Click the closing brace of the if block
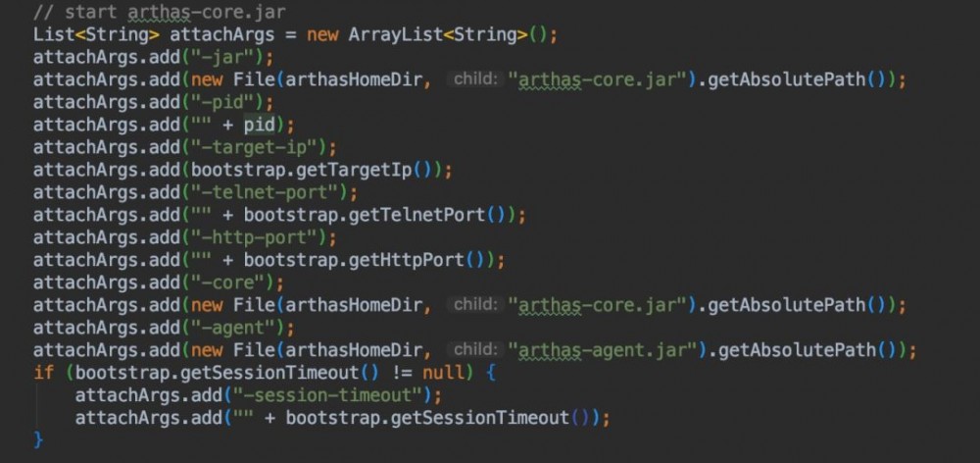The width and height of the screenshot is (980, 463). pyautogui.click(x=38, y=439)
